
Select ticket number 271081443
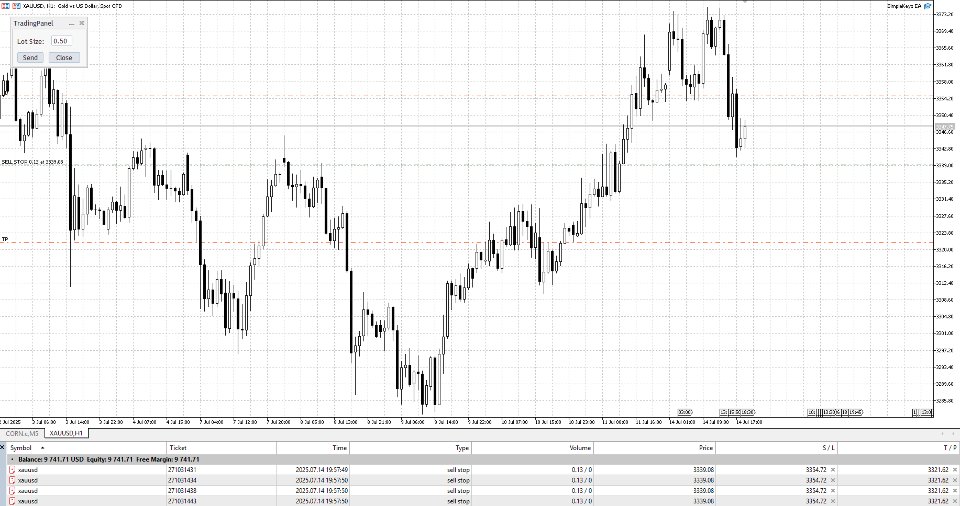182,501
